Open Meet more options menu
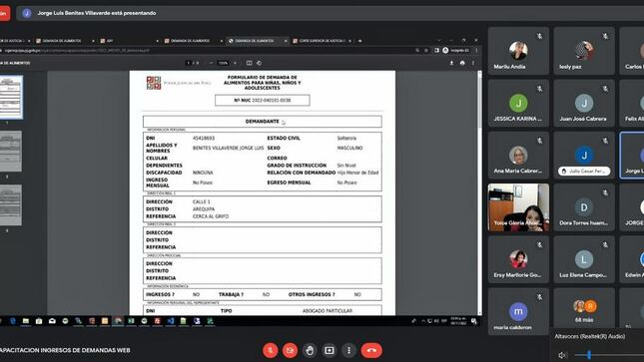This screenshot has height=362, width=644. tap(348, 350)
